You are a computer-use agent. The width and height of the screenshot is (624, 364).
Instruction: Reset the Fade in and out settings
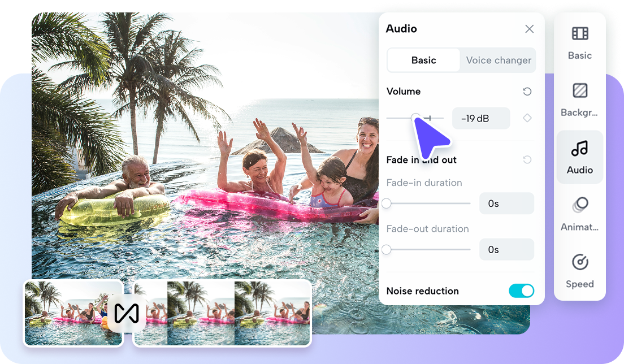[x=527, y=159]
